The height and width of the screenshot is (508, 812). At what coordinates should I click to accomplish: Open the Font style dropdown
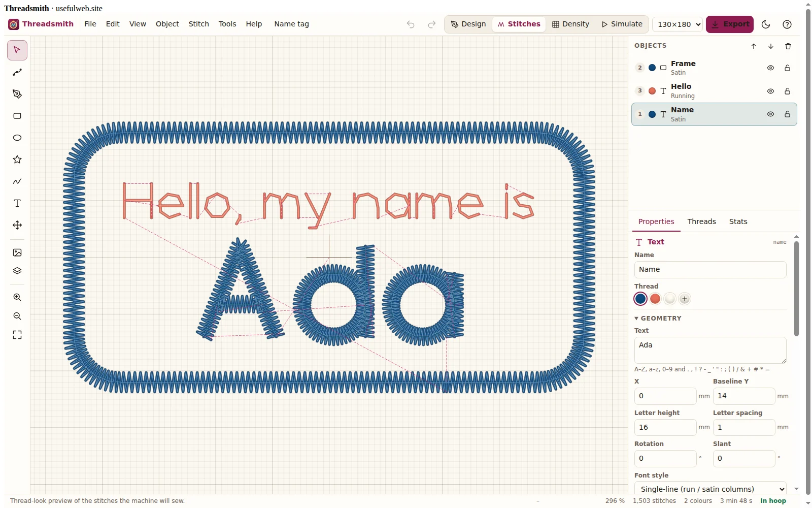(710, 489)
